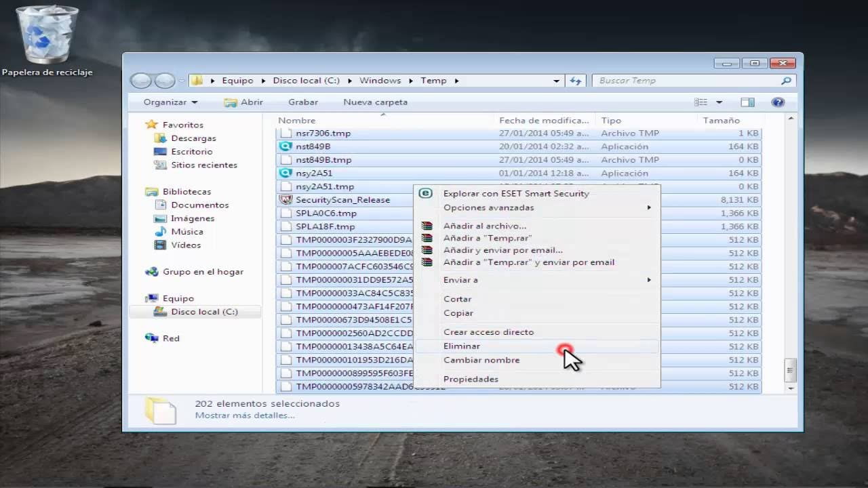Click the Abrir toolbar icon
Image resolution: width=868 pixels, height=488 pixels.
pos(231,102)
